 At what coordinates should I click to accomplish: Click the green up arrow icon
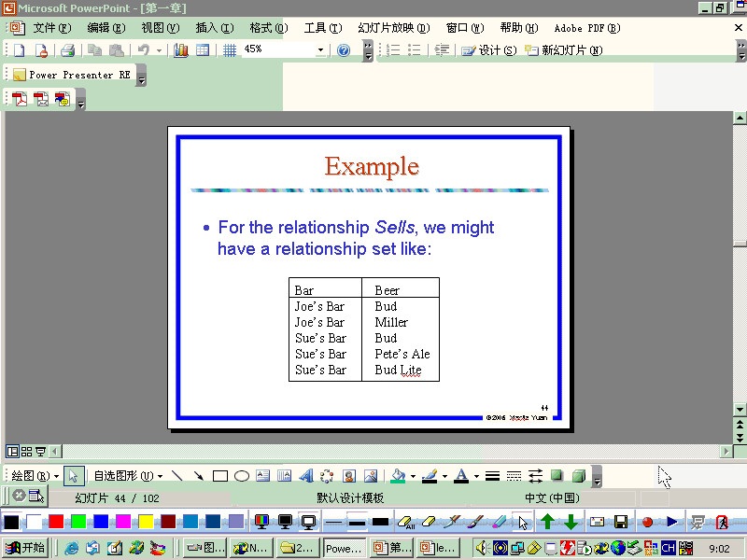[x=547, y=522]
